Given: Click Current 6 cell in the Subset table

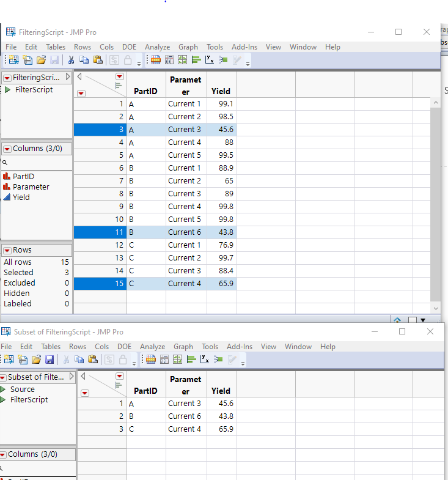Looking at the screenshot, I should click(x=186, y=416).
